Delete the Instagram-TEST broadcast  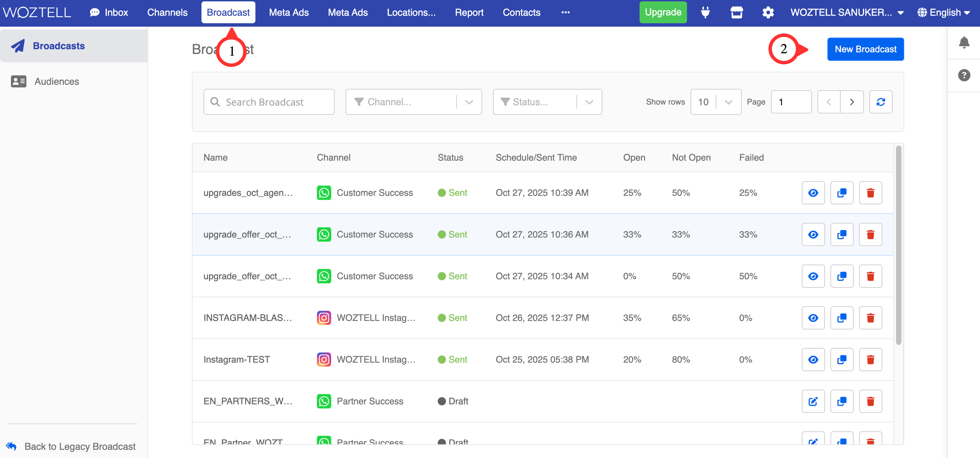click(870, 360)
